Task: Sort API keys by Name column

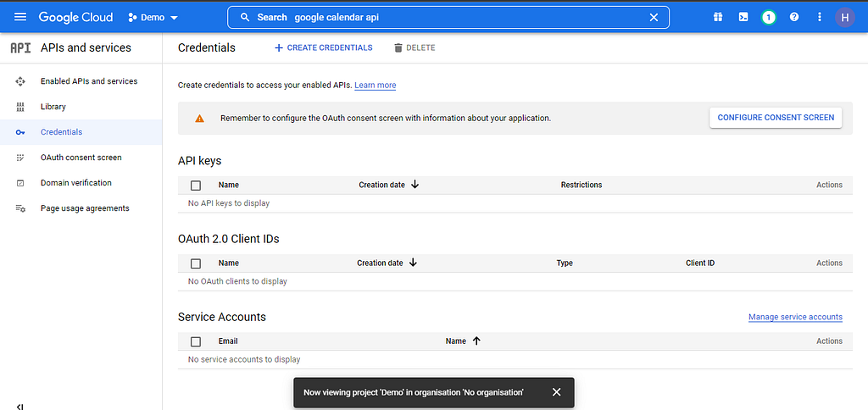Action: coord(229,185)
